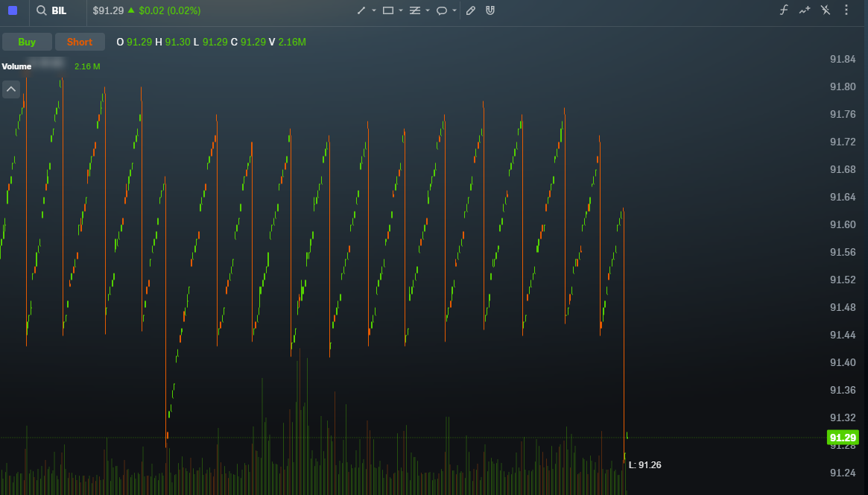Select the rectangle shape tool

388,10
